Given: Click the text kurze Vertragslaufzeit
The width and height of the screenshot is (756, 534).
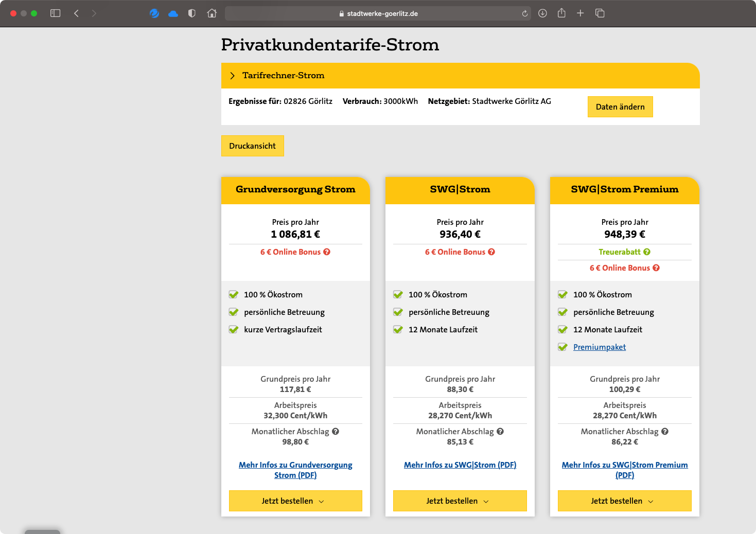Looking at the screenshot, I should click(x=283, y=330).
